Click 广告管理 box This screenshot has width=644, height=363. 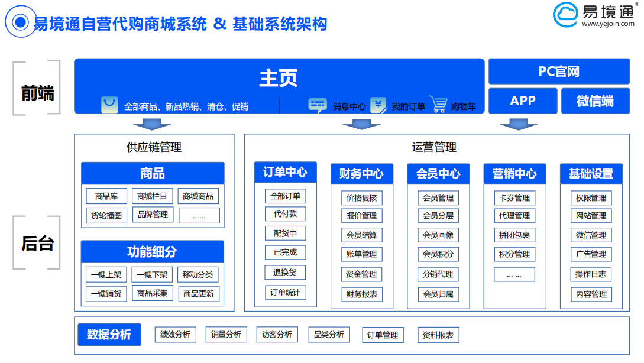click(591, 254)
